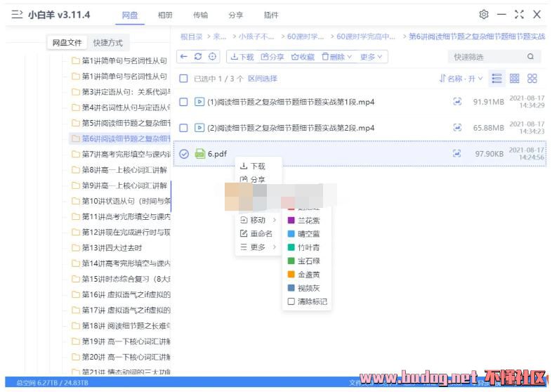Click the back arrow icon in toolbar
The width and height of the screenshot is (552, 392).
[x=184, y=57]
